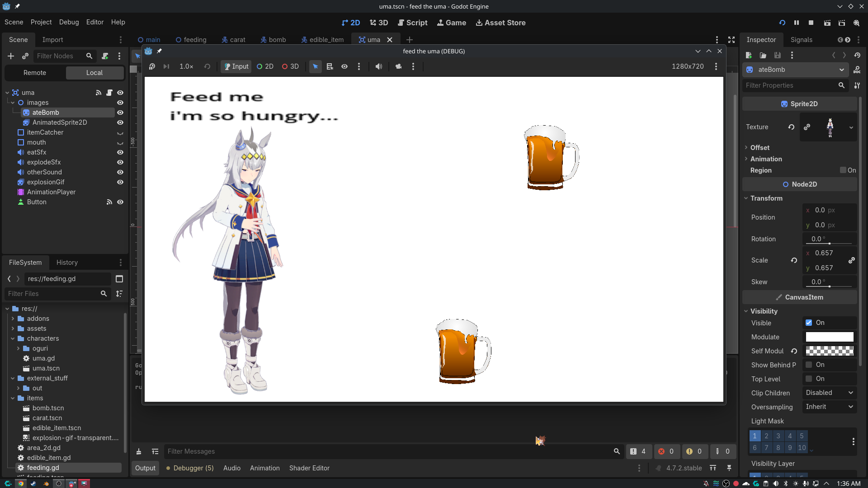868x488 pixels.
Task: Switch to the History tab
Action: 67,263
